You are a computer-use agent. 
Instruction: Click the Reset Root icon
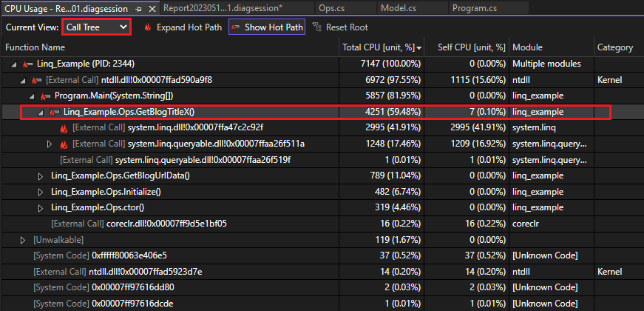317,27
